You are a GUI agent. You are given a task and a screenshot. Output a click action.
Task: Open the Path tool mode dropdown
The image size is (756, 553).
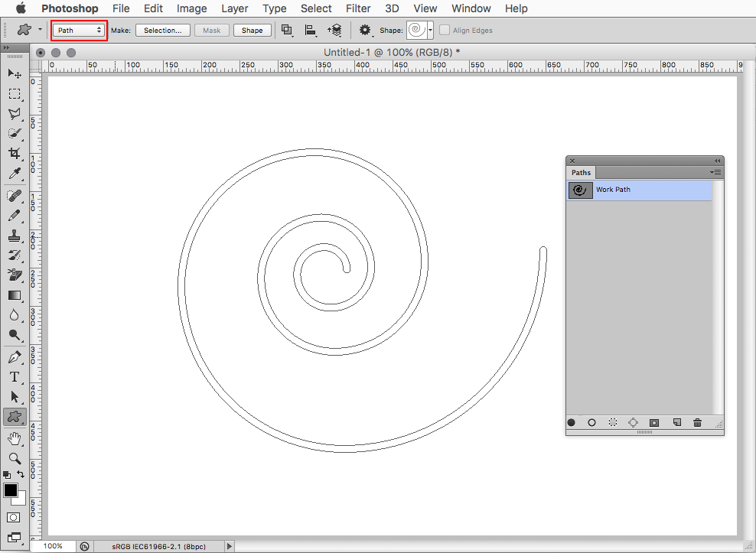pos(80,31)
